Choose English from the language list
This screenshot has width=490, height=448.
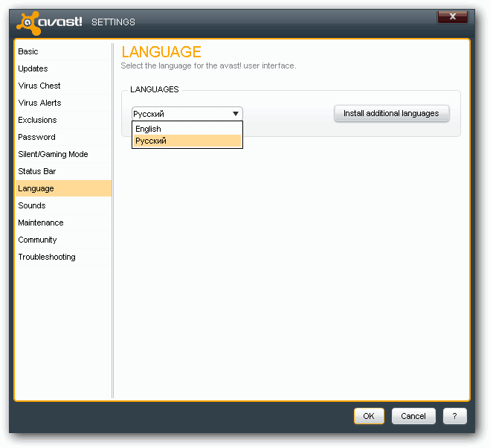pyautogui.click(x=187, y=129)
